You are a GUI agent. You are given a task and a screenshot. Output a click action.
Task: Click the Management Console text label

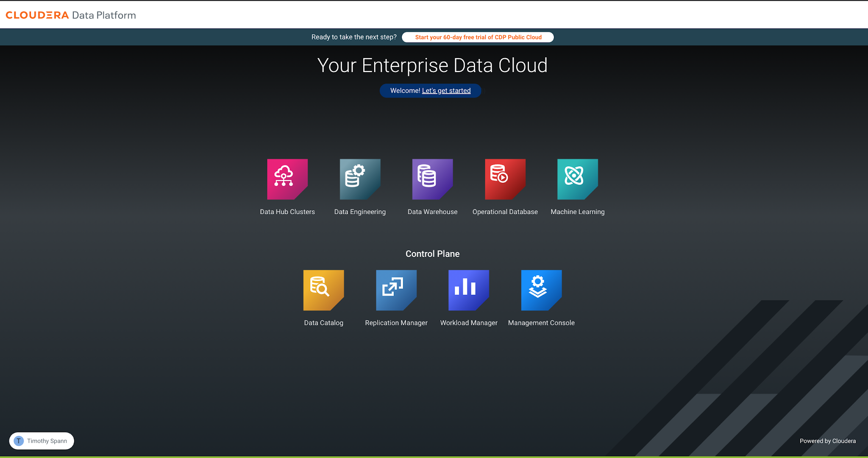[x=541, y=323]
